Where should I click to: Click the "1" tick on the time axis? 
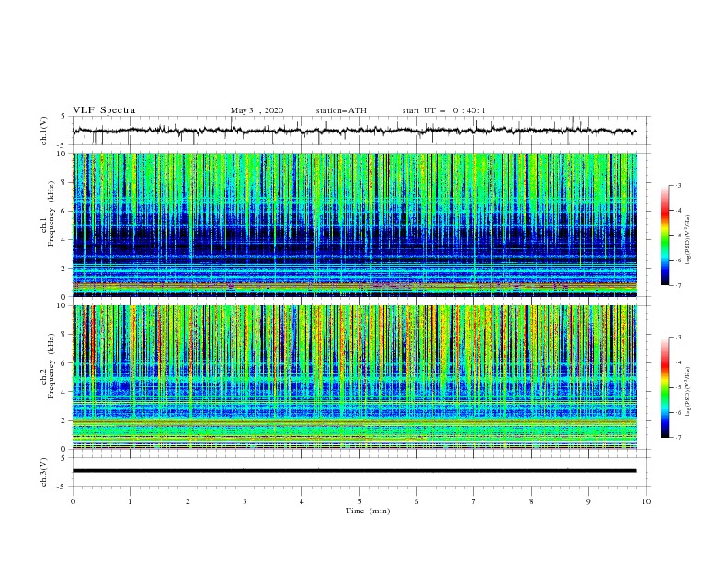click(x=130, y=501)
